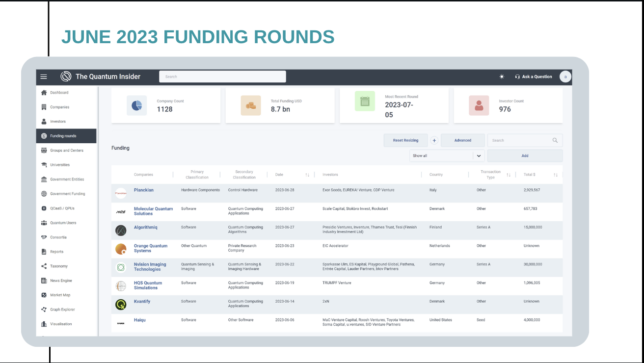
Task: Click the plus icon beside Reset Resizing
Action: 434,140
